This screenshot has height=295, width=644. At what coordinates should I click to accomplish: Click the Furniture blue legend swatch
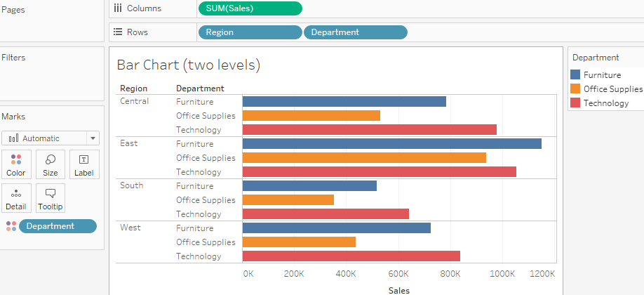tap(575, 74)
